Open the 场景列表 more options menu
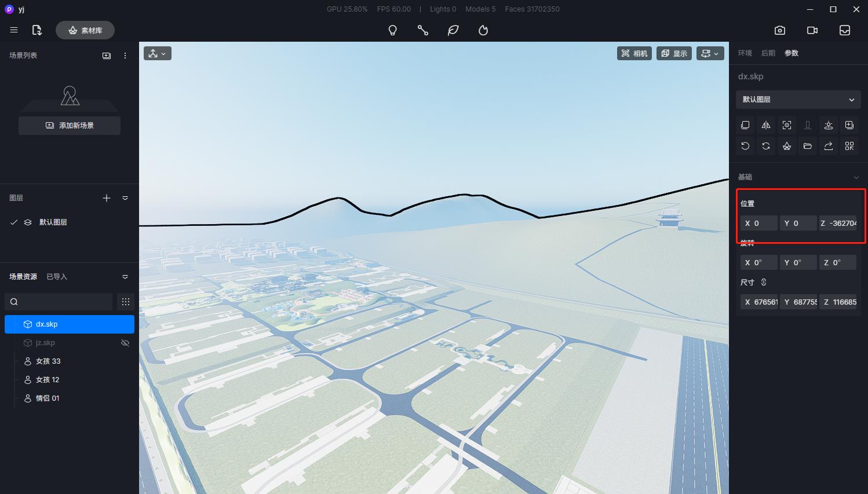The width and height of the screenshot is (868, 494). [x=125, y=56]
